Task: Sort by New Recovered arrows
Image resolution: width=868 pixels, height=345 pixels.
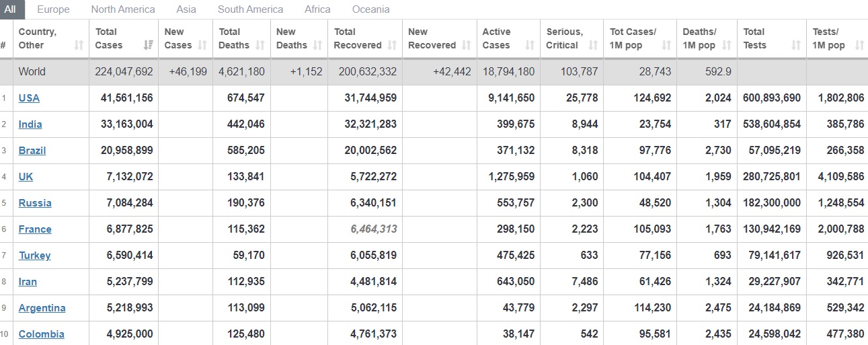Action: point(466,45)
